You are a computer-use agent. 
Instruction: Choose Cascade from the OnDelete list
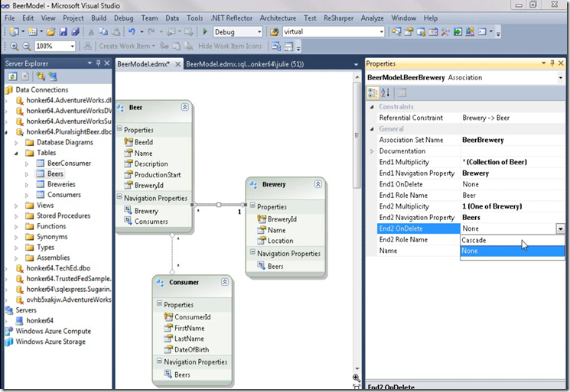512,240
